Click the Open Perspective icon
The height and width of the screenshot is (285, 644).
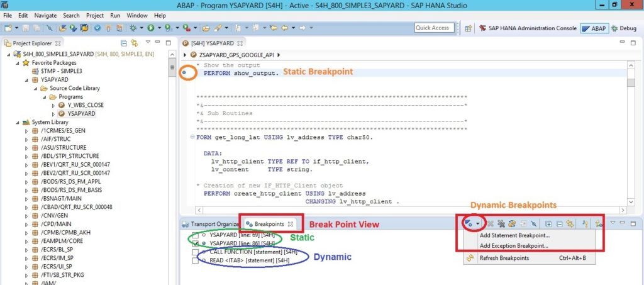[x=468, y=28]
